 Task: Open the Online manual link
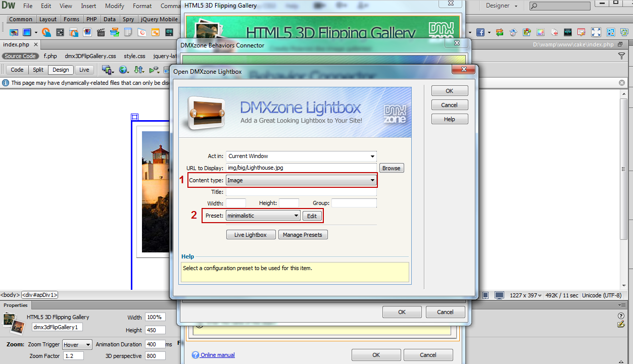click(x=217, y=355)
